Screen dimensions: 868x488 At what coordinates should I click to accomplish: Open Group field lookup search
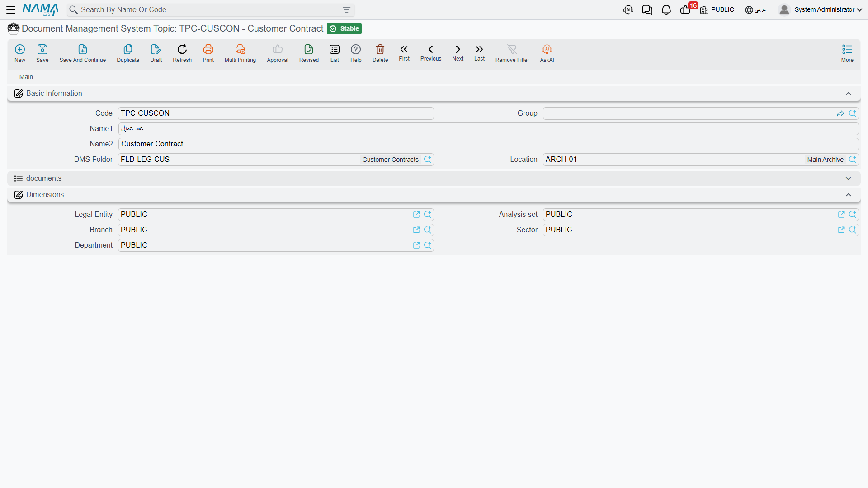tap(853, 113)
